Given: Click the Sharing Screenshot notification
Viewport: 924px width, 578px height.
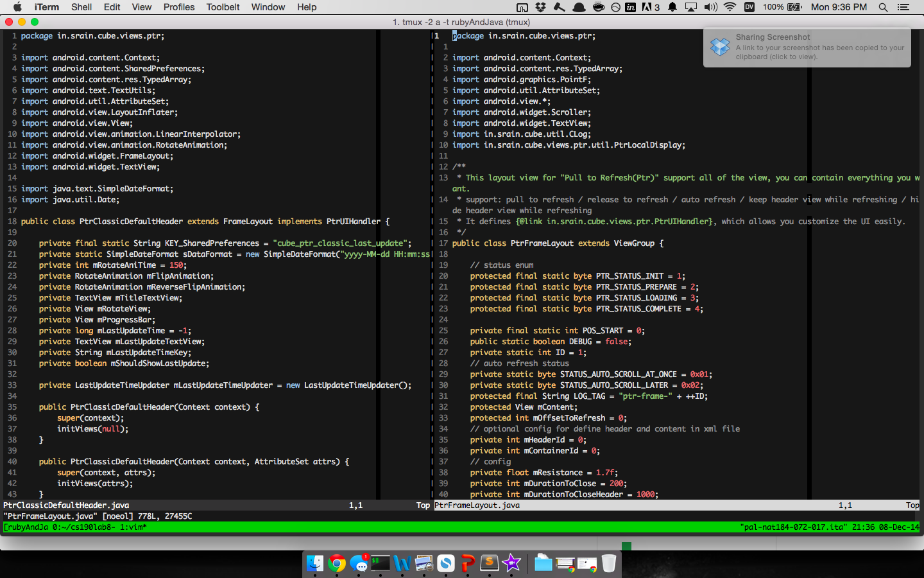Looking at the screenshot, I should click(807, 47).
